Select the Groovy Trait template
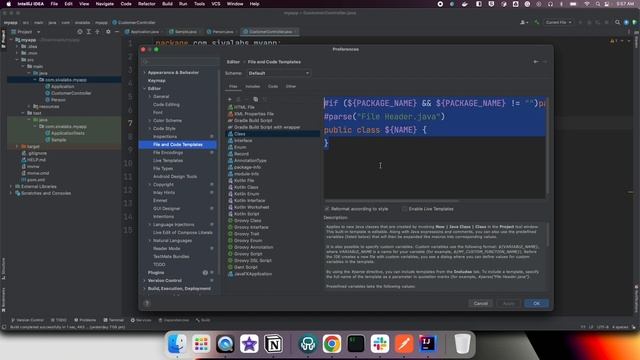 (247, 234)
